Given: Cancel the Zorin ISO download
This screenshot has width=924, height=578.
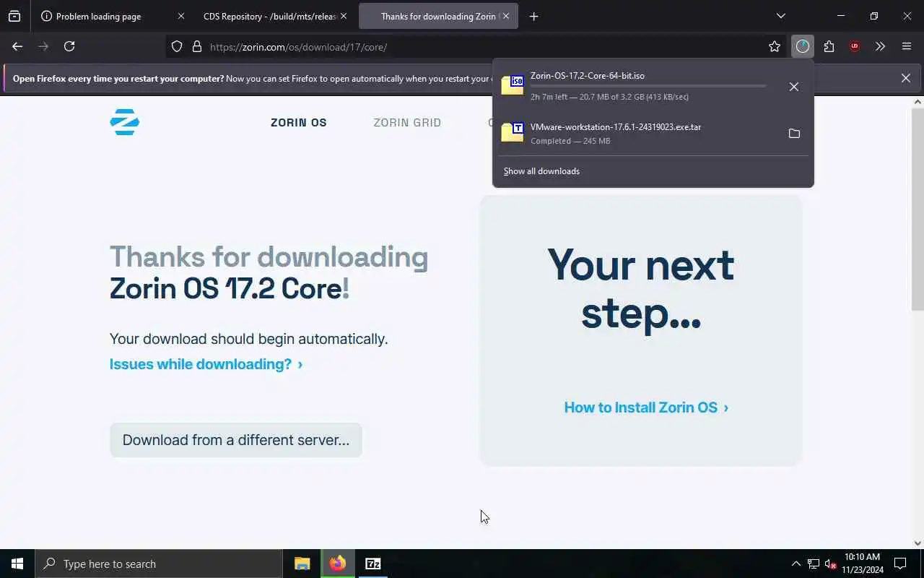Looking at the screenshot, I should 794,87.
